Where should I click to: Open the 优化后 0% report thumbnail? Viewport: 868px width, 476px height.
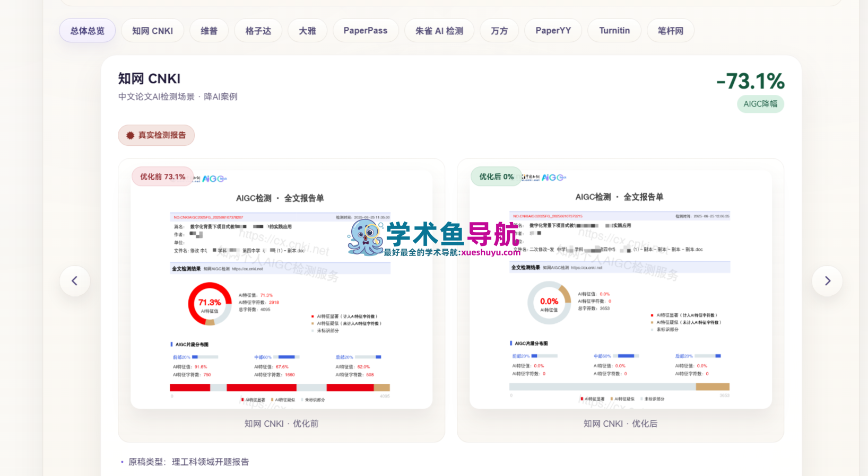[621, 289]
